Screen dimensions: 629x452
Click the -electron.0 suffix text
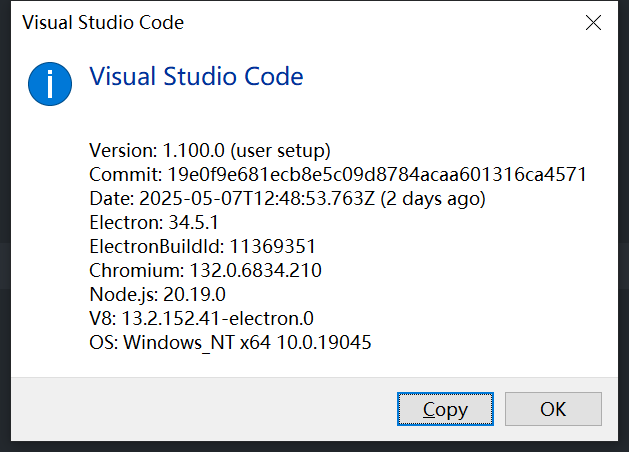[267, 318]
